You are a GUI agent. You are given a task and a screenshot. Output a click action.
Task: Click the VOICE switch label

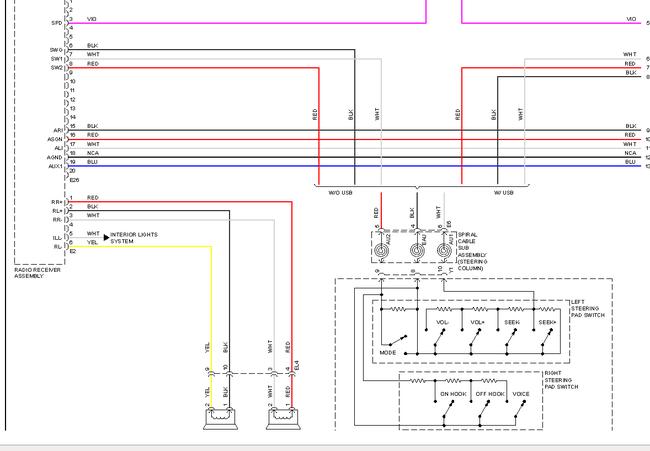click(x=521, y=394)
